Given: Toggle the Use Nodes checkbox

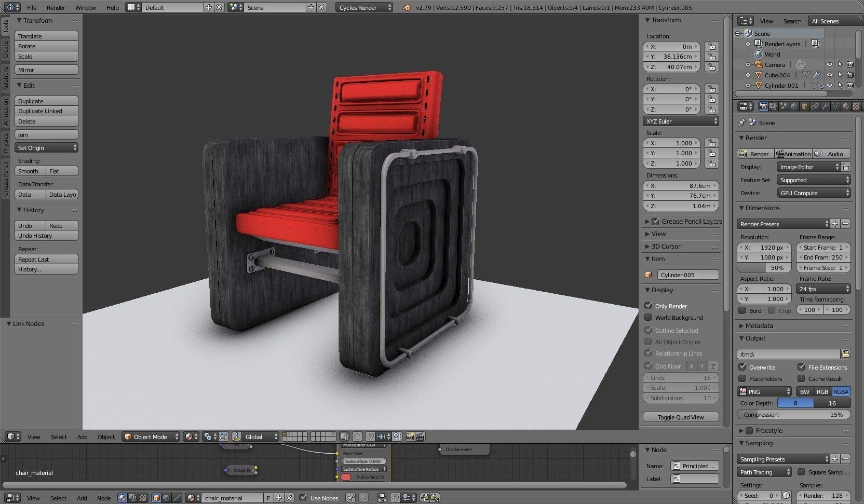Looking at the screenshot, I should click(303, 498).
